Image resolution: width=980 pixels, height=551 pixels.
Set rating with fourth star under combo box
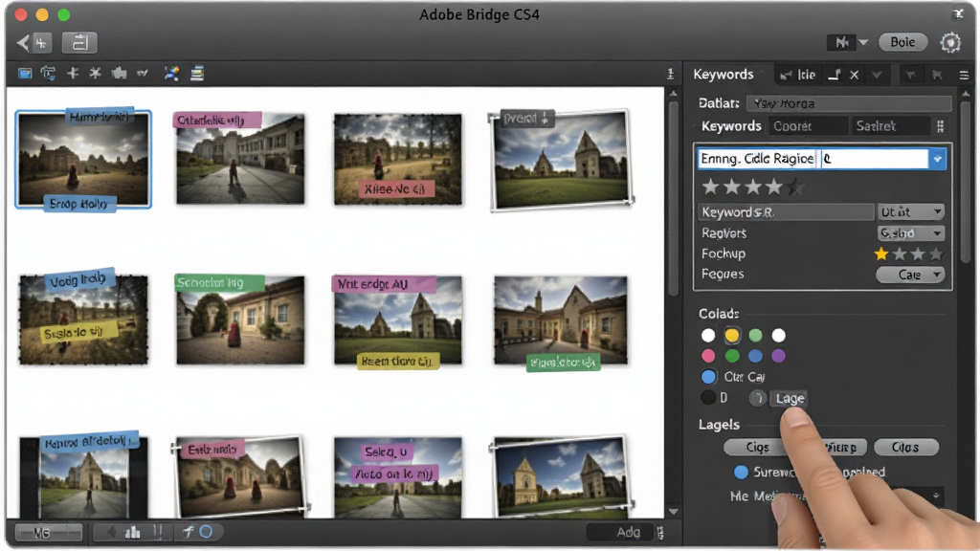[x=774, y=187]
